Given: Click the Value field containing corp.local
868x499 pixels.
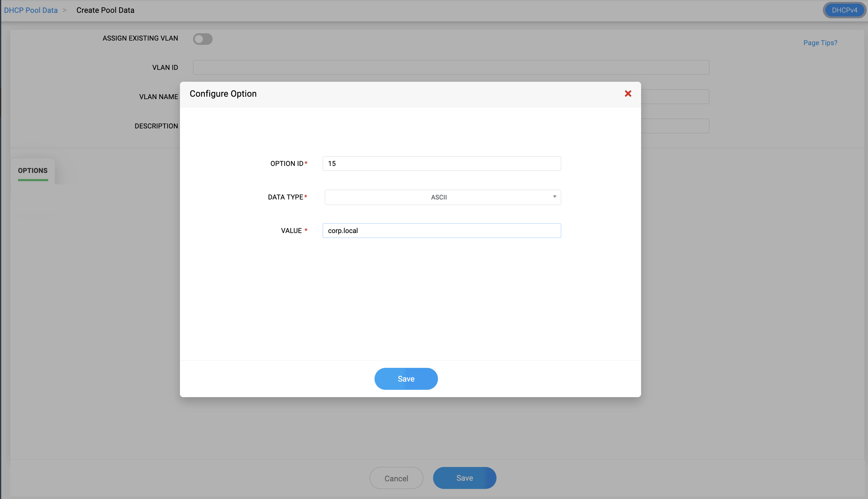Looking at the screenshot, I should click(x=441, y=231).
